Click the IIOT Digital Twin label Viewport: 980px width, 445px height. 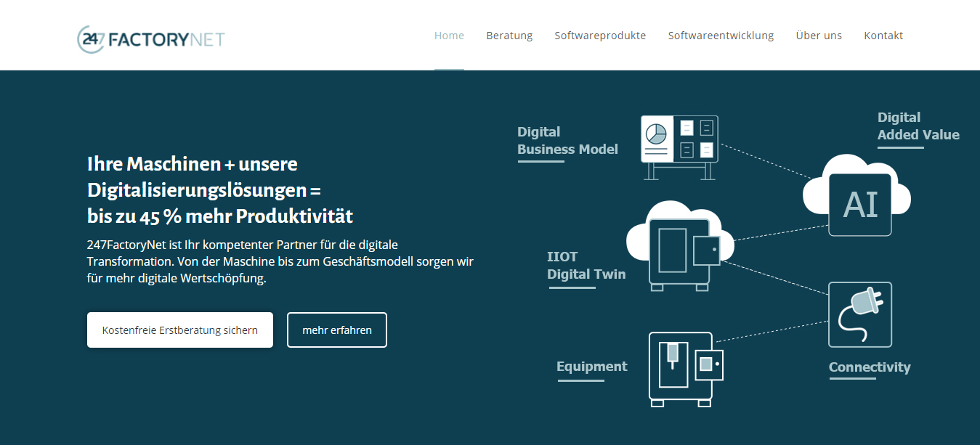(586, 266)
